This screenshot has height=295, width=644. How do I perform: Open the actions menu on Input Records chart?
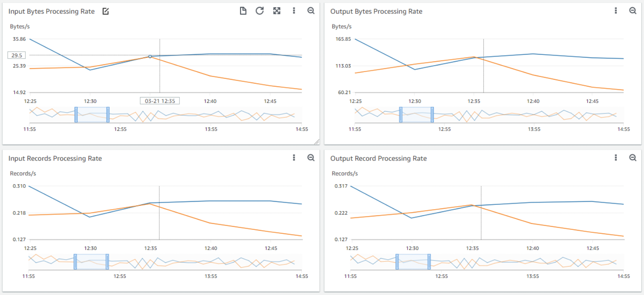point(294,158)
